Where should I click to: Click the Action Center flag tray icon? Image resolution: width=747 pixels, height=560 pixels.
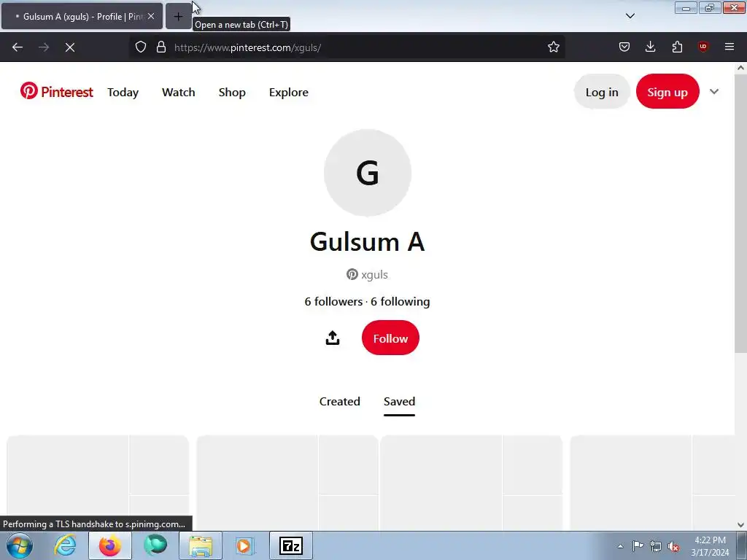(638, 545)
